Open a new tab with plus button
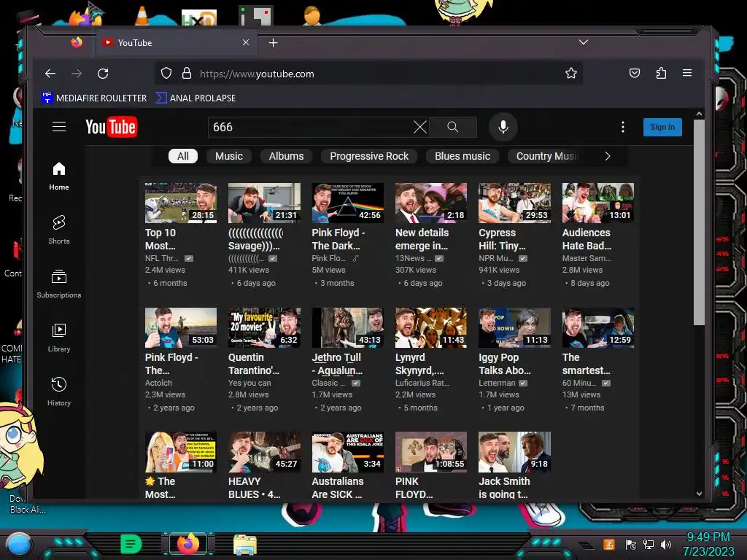This screenshot has width=747, height=560. pyautogui.click(x=273, y=43)
